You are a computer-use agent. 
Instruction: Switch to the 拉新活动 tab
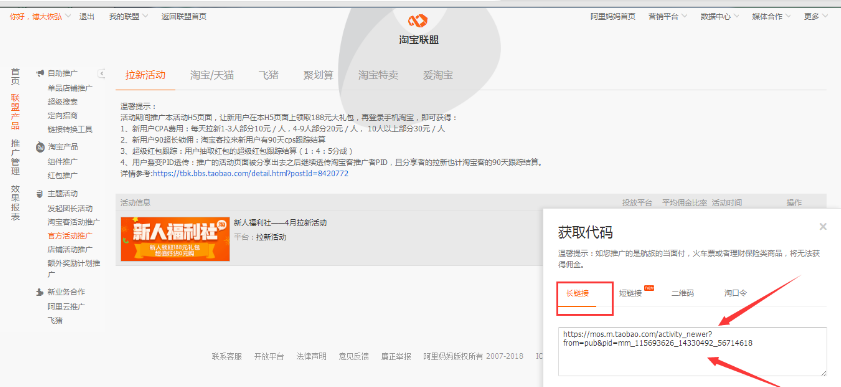point(145,75)
